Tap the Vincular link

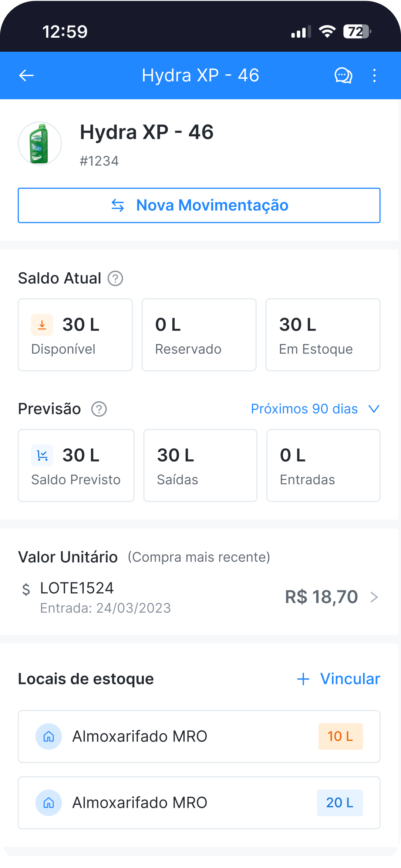tap(338, 679)
